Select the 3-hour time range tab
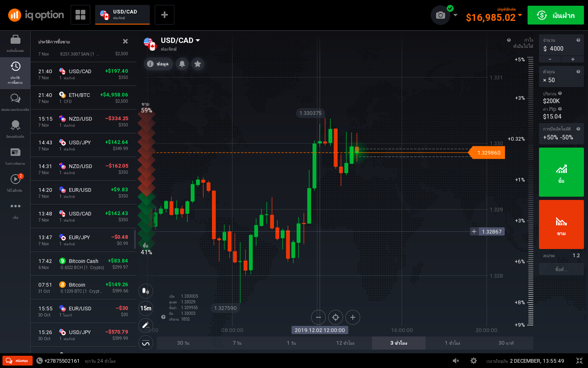The image size is (588, 368). pyautogui.click(x=399, y=343)
